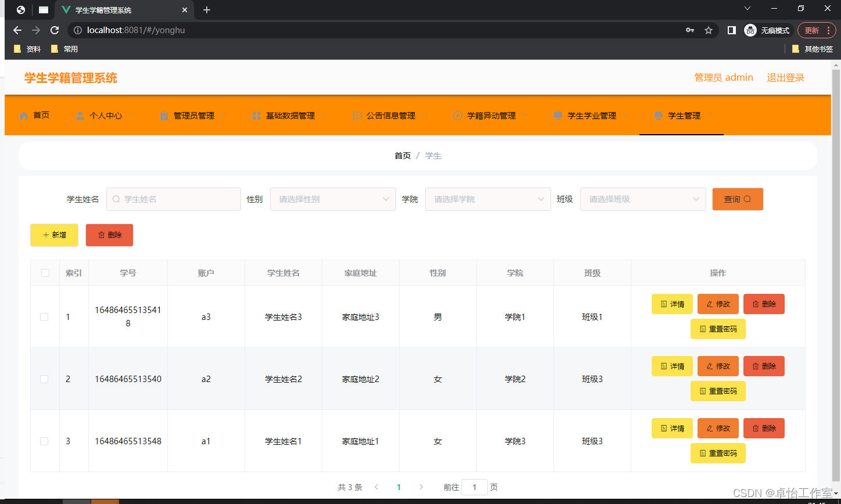
Task: Click the 查询 search button
Action: click(x=738, y=199)
